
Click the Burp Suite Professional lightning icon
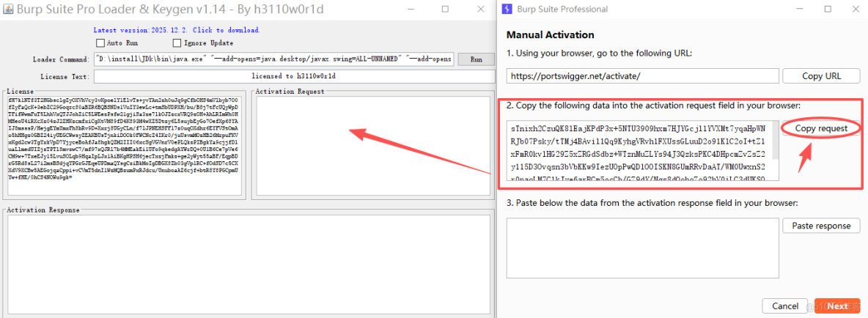tap(507, 9)
